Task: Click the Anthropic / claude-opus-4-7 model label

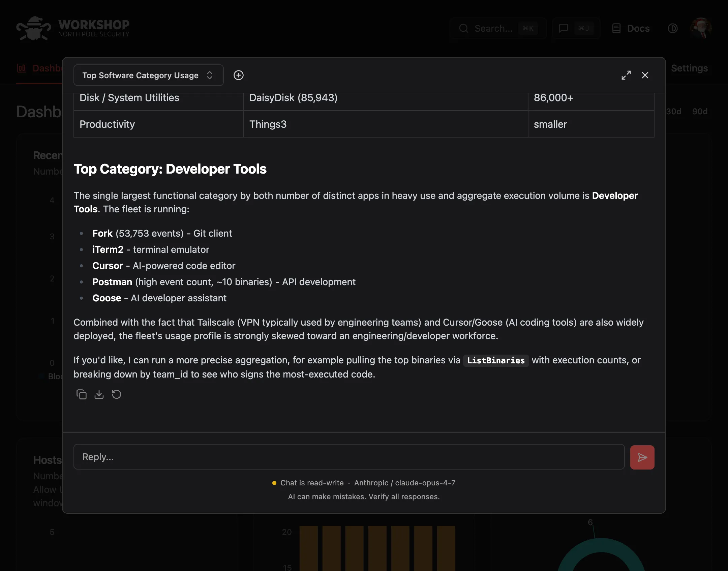Action: click(x=405, y=483)
